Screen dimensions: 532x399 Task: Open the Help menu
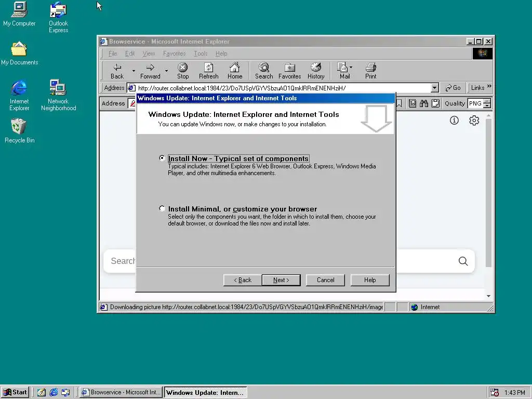coord(221,54)
